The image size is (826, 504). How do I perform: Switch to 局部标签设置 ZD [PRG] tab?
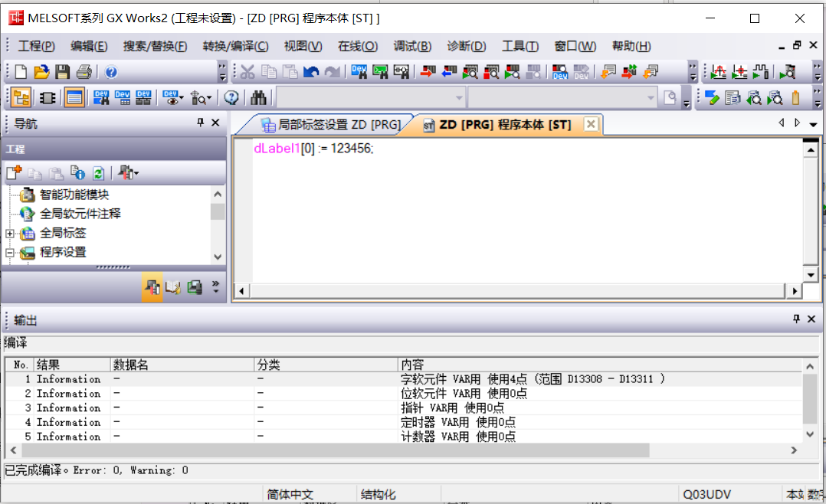tap(330, 124)
